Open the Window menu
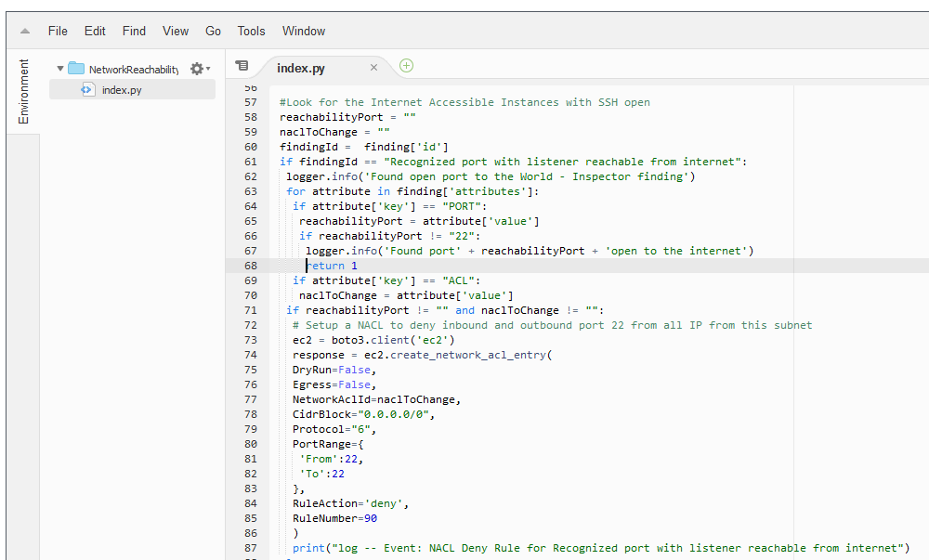 pyautogui.click(x=304, y=31)
